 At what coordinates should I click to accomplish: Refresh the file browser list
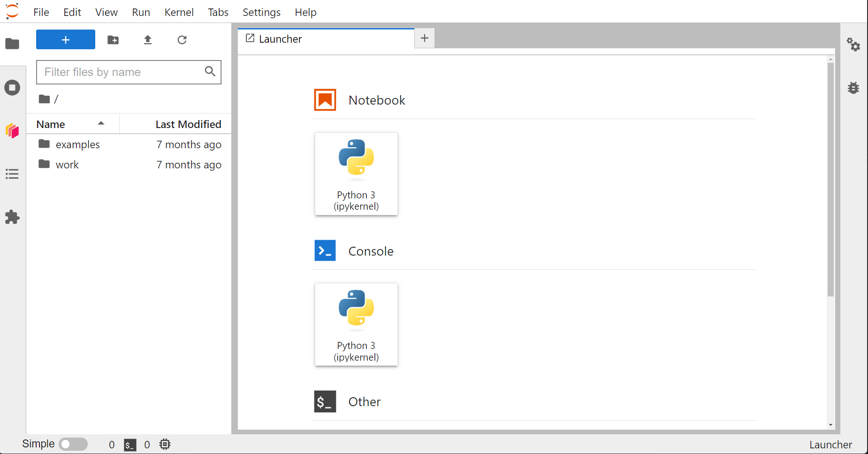tap(182, 40)
